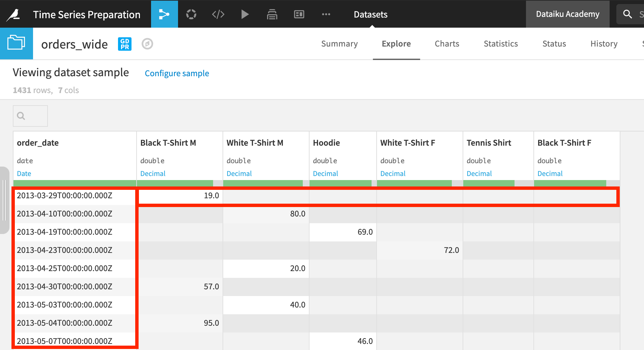Image resolution: width=644 pixels, height=350 pixels.
Task: Switch to the Charts tab
Action: tap(447, 44)
